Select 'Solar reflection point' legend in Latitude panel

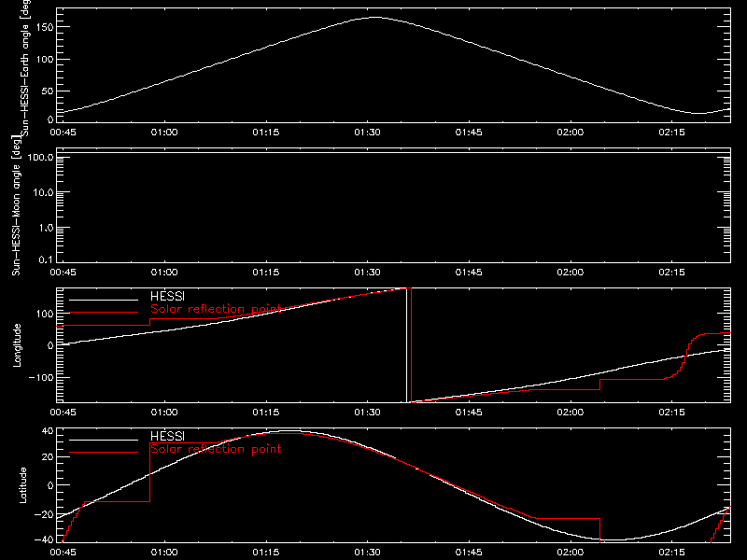point(216,449)
